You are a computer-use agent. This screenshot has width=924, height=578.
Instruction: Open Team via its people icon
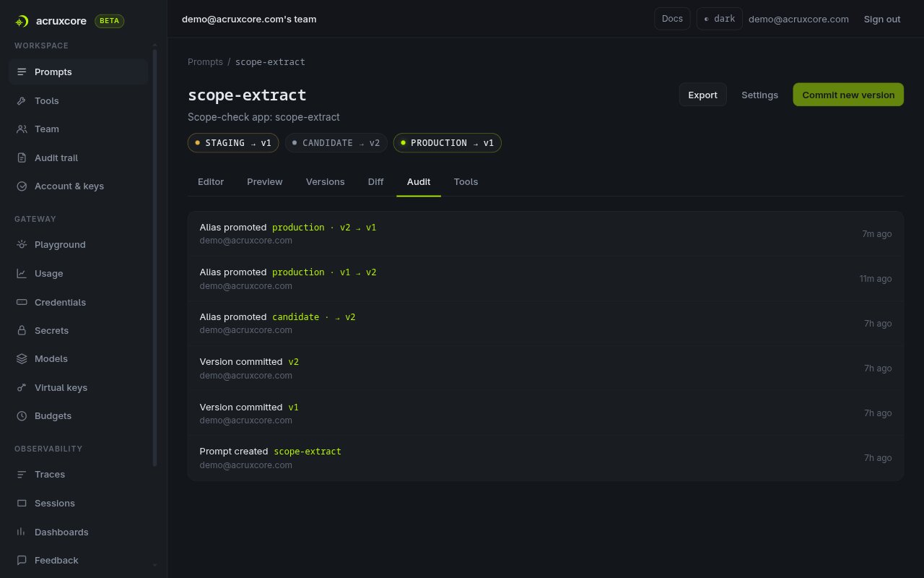point(22,129)
